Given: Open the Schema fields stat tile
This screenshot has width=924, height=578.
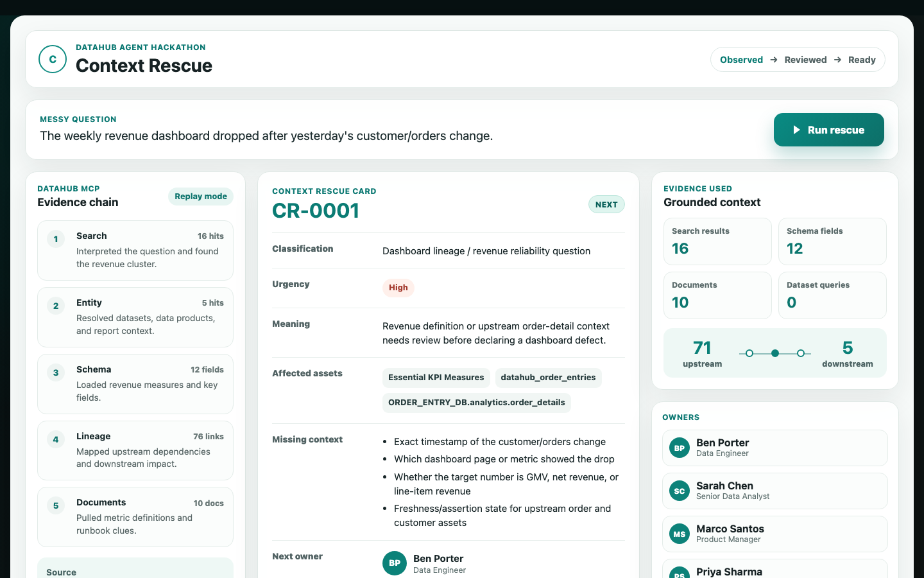Looking at the screenshot, I should pyautogui.click(x=832, y=241).
